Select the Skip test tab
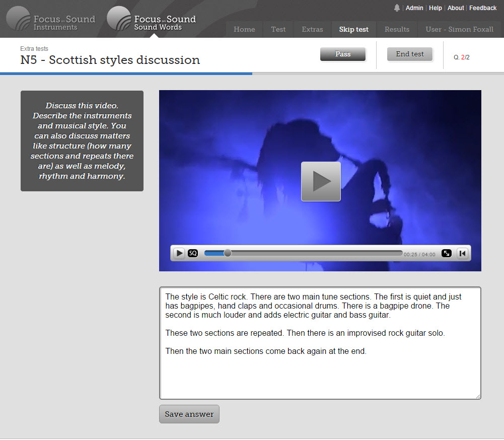Viewport: 504px width, 440px height. click(x=353, y=29)
